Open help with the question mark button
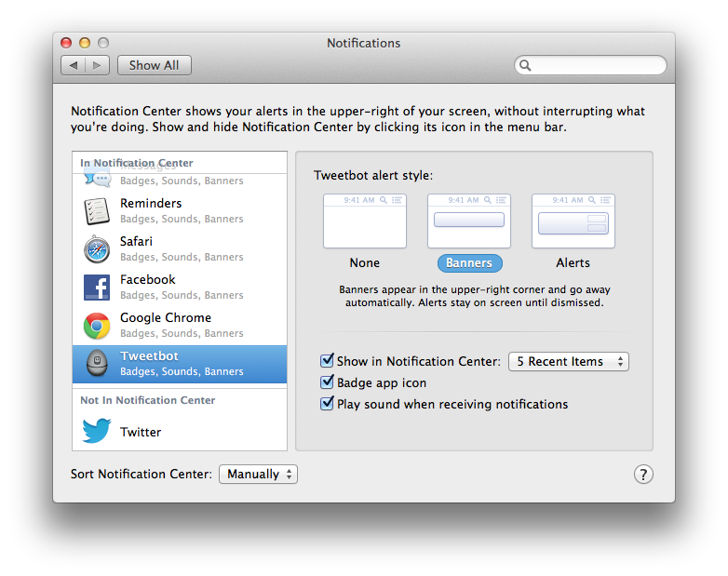Screen dimensions: 728x576 click(x=643, y=474)
